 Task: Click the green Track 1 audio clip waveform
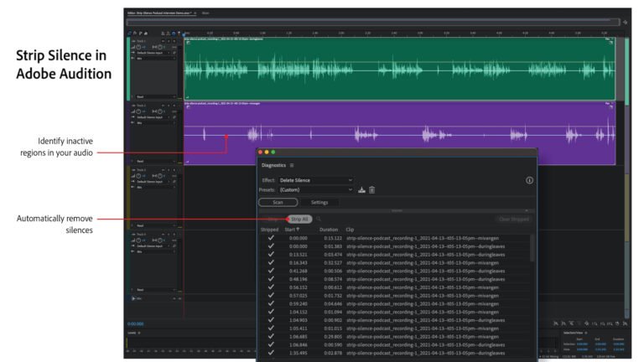coord(399,69)
